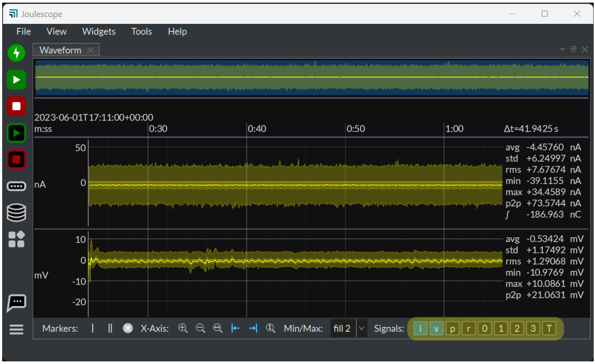Click the current p2p +73.5744 nA statistic
Image resolution: width=595 pixels, height=364 pixels.
point(543,203)
